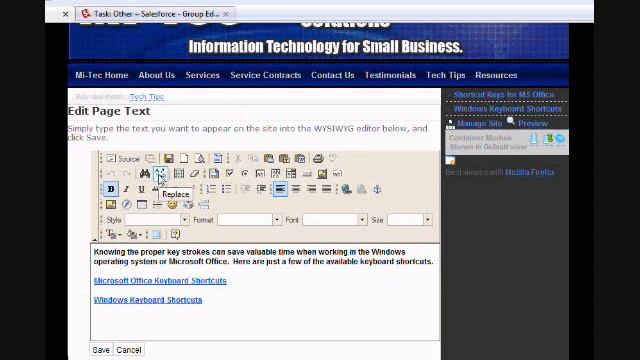Click the Save button below editor

(x=101, y=350)
